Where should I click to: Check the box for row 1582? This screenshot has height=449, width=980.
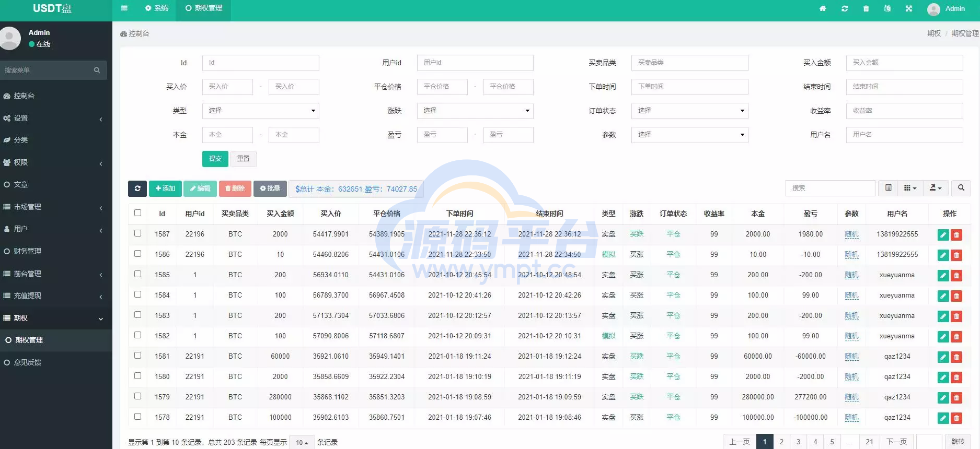[137, 335]
